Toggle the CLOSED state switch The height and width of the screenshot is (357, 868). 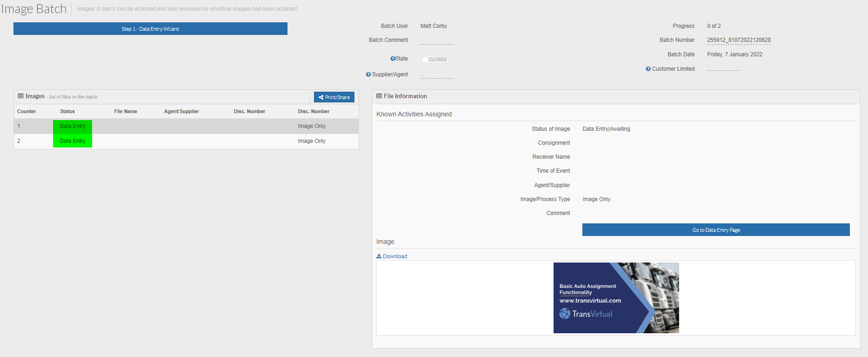coord(434,60)
